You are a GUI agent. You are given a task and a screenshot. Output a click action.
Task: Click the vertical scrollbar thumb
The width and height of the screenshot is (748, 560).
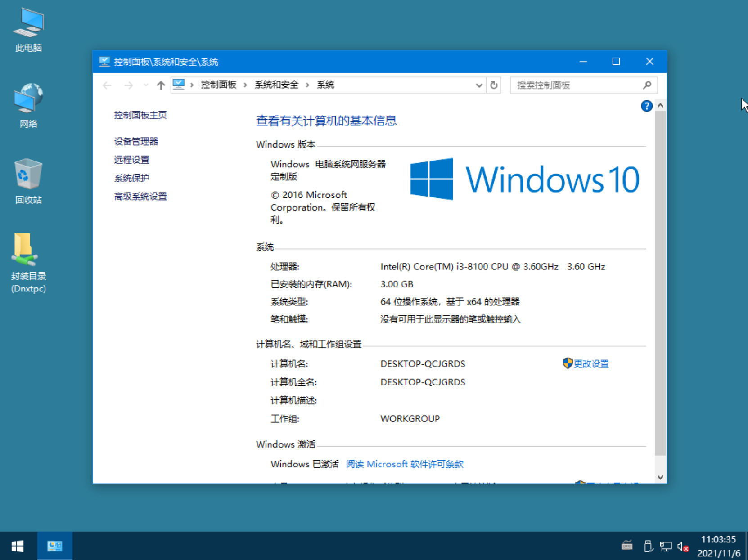pyautogui.click(x=660, y=283)
